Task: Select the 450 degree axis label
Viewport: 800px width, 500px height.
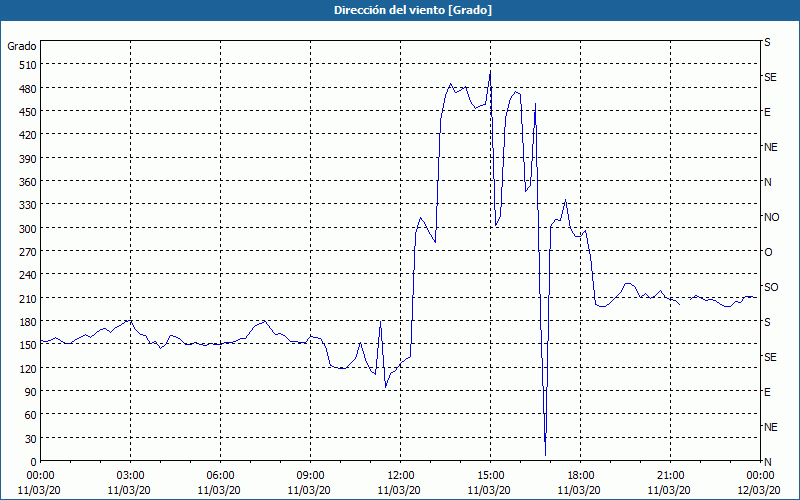Action: pos(28,112)
